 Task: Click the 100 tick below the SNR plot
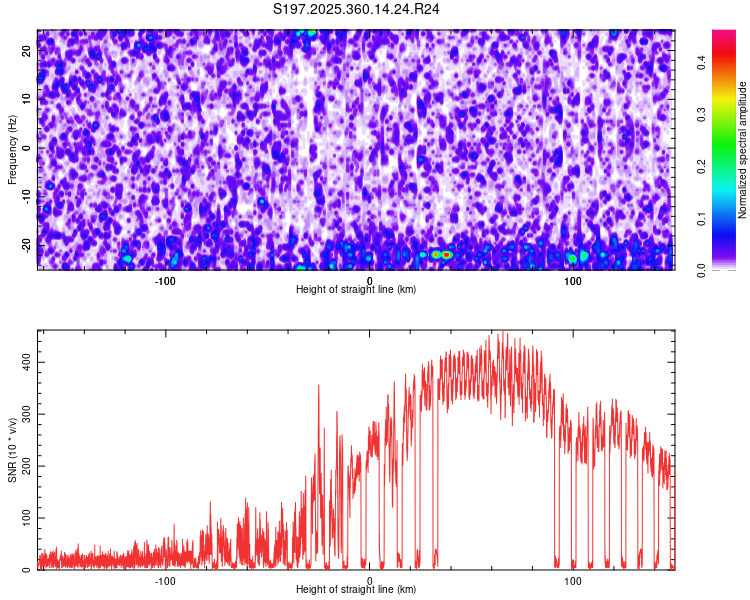(573, 580)
